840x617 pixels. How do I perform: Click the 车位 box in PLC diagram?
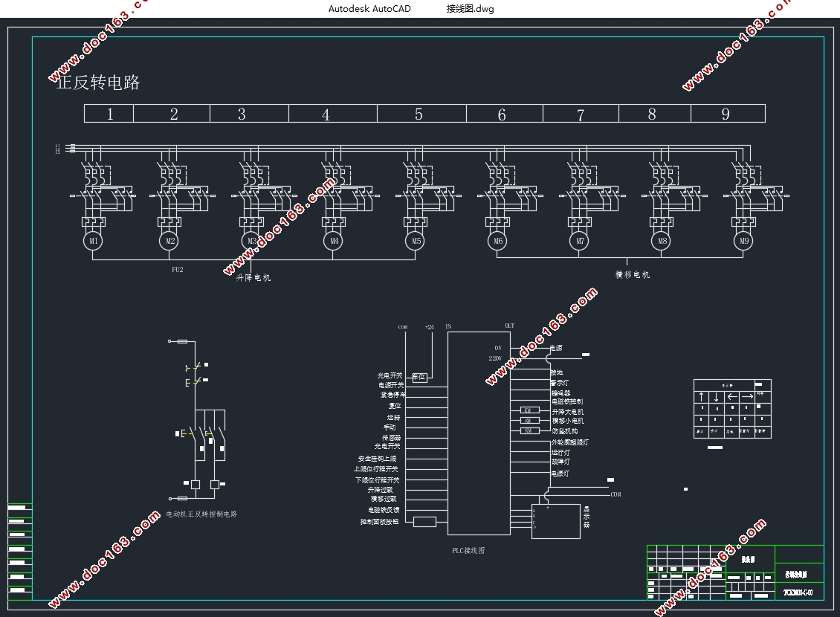click(x=419, y=377)
